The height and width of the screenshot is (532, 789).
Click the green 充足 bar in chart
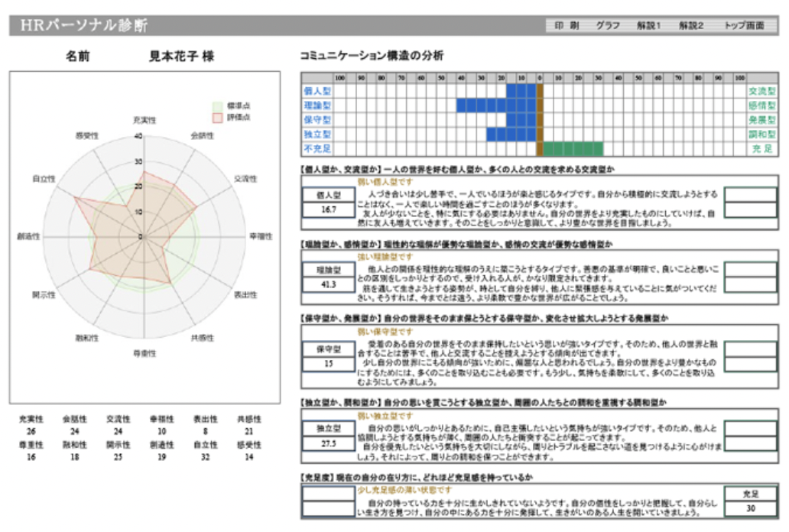click(573, 149)
